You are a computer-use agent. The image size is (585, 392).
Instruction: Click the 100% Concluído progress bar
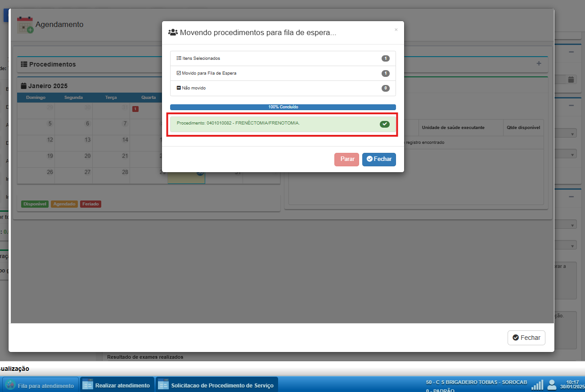tap(283, 107)
